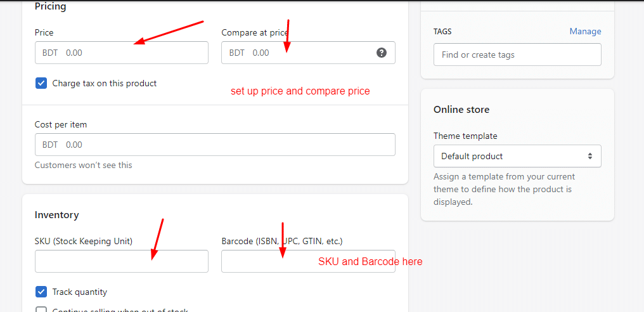Image resolution: width=644 pixels, height=312 pixels.
Task: Click the Compare at price help icon
Action: click(382, 53)
